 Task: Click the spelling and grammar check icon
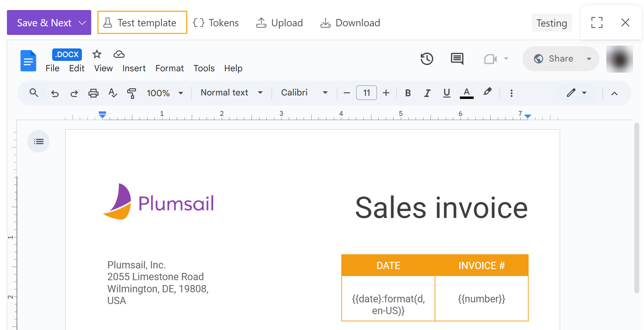pos(113,93)
